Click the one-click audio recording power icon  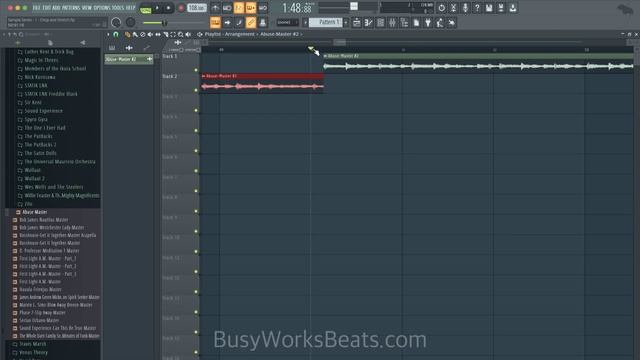(441, 8)
